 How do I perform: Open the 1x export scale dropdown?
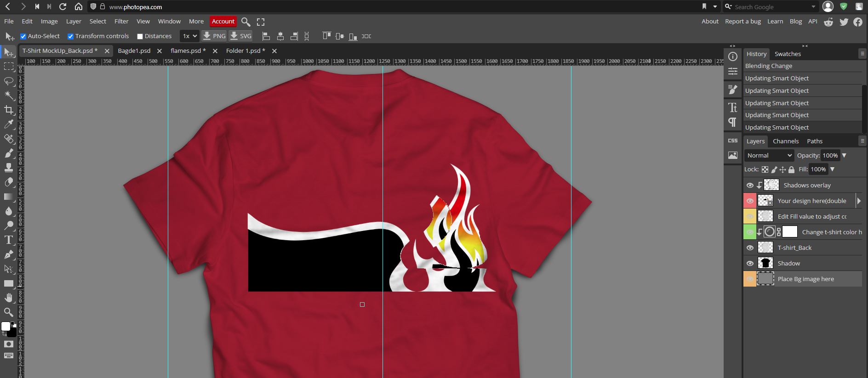tap(189, 36)
